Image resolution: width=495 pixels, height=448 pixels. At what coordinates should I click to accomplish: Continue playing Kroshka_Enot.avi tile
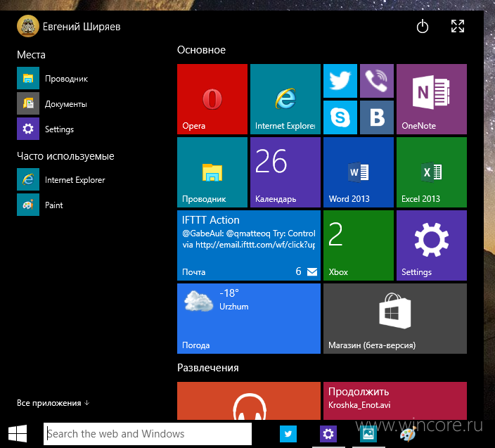395,401
